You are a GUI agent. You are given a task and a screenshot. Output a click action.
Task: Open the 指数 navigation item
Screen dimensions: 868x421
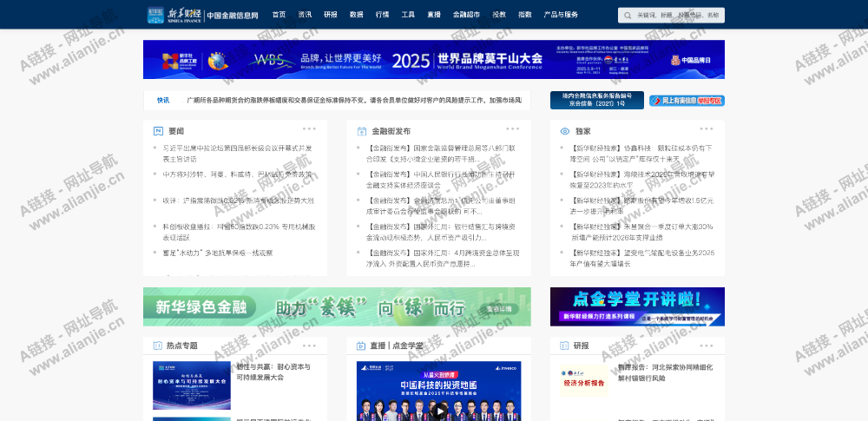coord(525,15)
